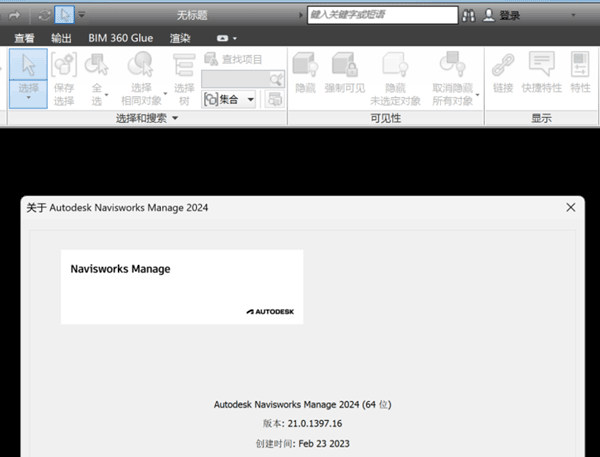Click the build date Feb 23 2023
This screenshot has width=600, height=457.
[x=324, y=444]
